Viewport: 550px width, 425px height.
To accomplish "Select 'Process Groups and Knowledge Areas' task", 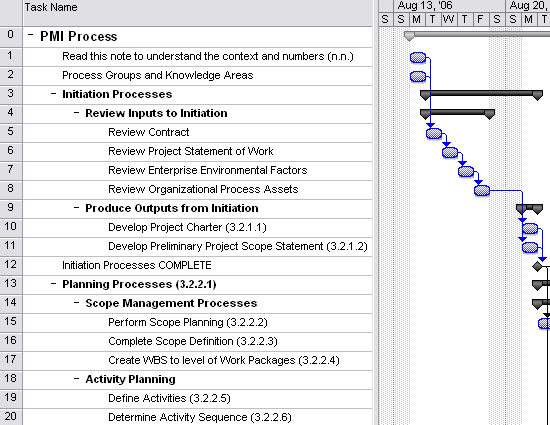I will tap(157, 75).
